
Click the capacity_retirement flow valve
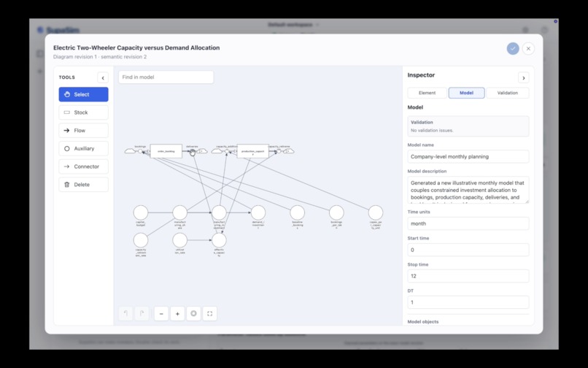point(279,151)
